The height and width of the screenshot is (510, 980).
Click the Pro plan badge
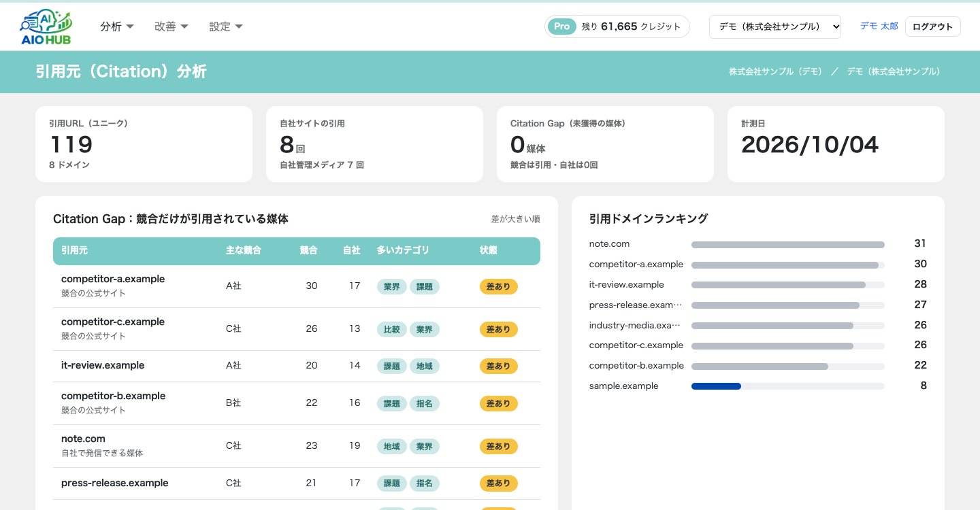point(561,27)
